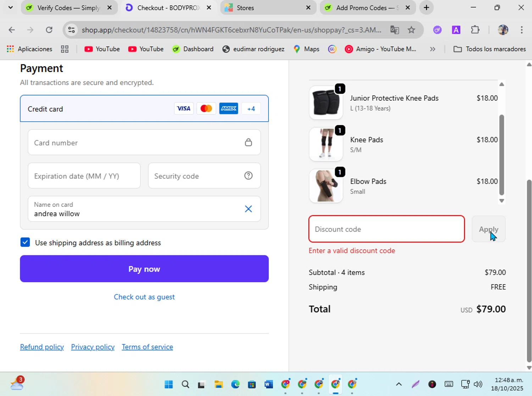Click the purple 'A' extension icon

click(x=456, y=30)
